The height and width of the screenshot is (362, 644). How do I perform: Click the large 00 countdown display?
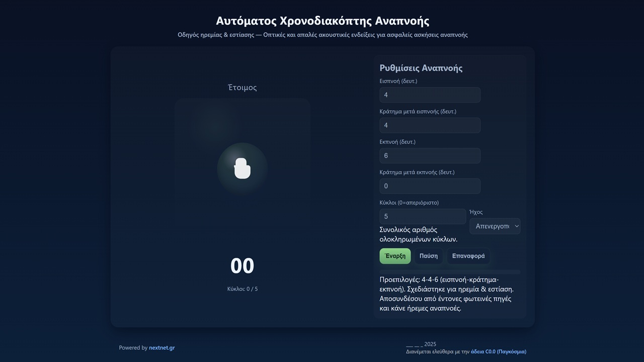242,265
